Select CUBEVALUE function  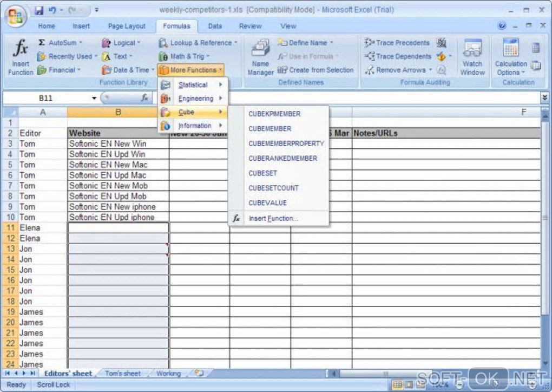[279, 203]
